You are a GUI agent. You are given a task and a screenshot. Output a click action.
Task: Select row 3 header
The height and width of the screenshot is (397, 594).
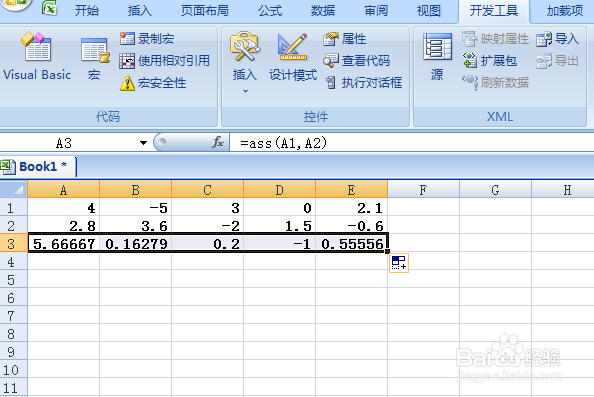tap(14, 244)
